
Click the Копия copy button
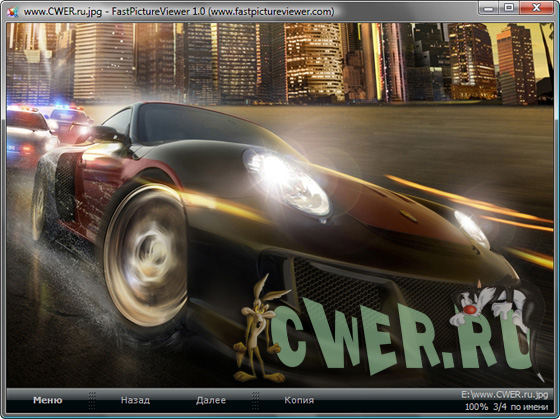click(299, 400)
